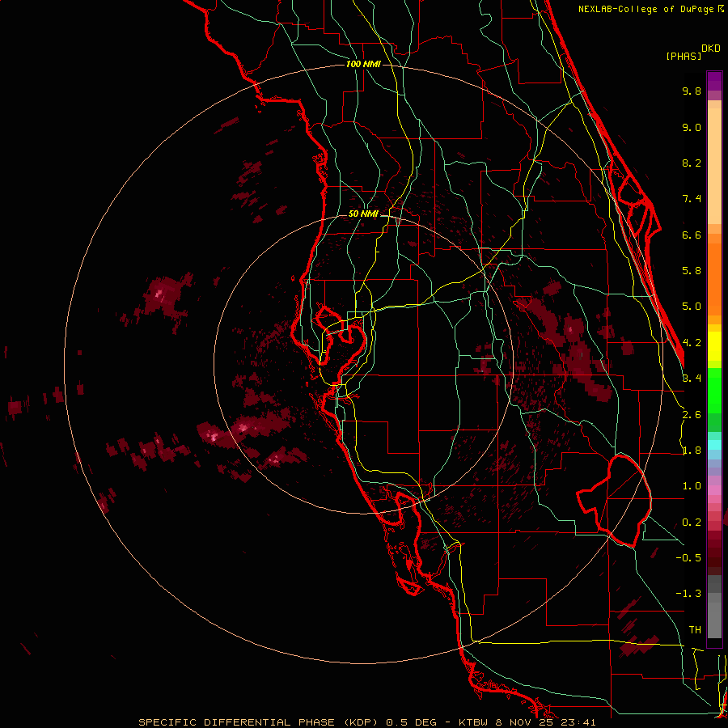Click the 1.0 scale value
728x728 pixels.
click(x=692, y=486)
